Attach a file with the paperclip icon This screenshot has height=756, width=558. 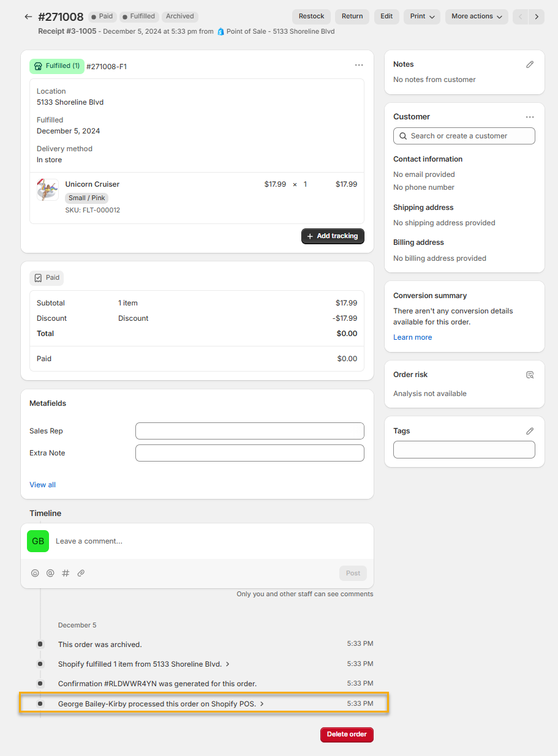click(81, 573)
